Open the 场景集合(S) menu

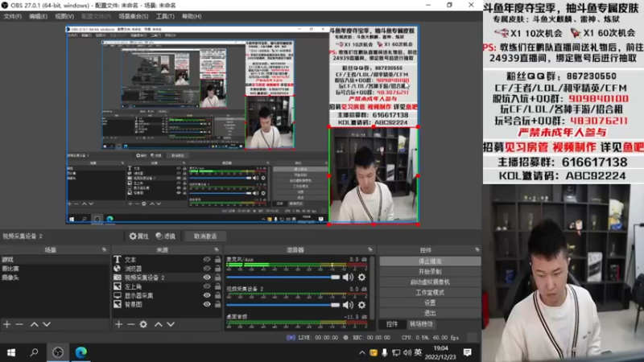point(134,16)
